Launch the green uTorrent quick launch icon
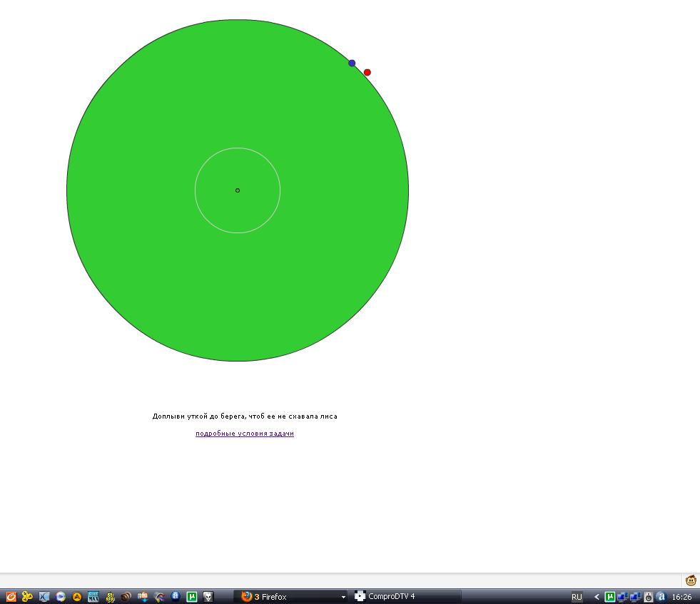Screen dimensions: 700x604 pyautogui.click(x=191, y=597)
